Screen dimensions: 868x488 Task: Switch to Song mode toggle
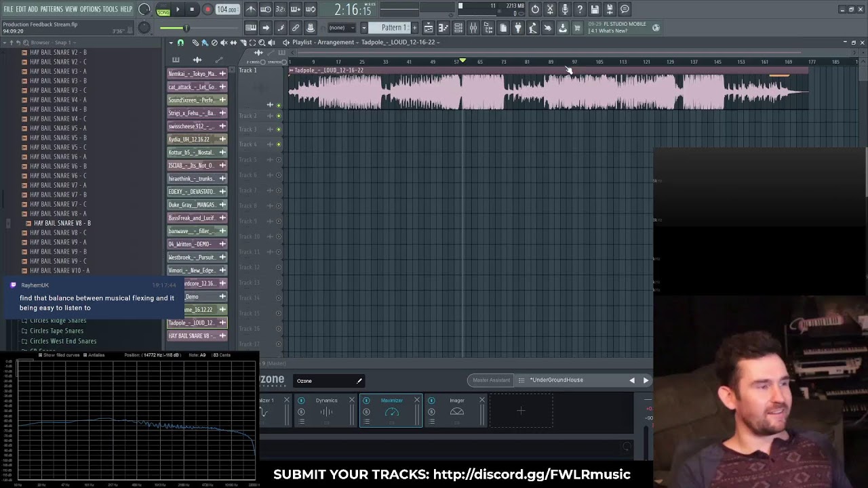[x=163, y=12]
